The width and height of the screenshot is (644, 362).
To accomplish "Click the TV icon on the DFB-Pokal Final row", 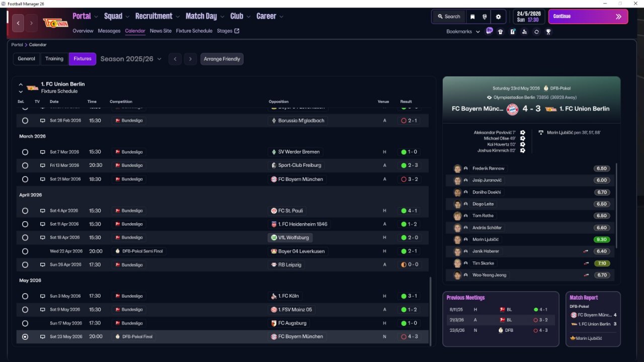I will (x=43, y=337).
